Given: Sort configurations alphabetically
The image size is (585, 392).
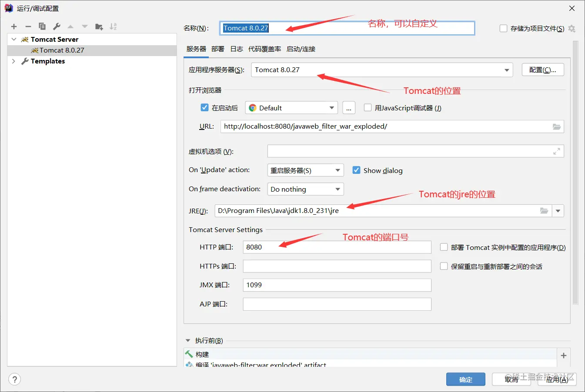Looking at the screenshot, I should pos(113,27).
